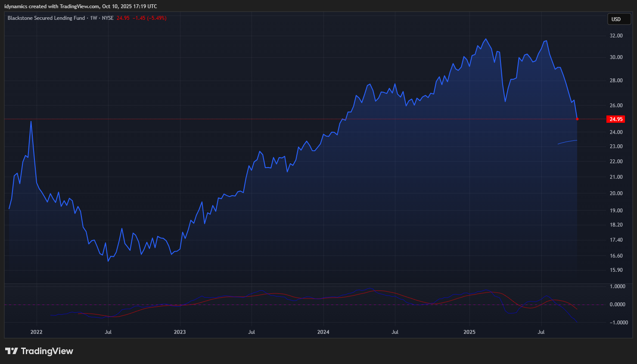The image size is (637, 364).
Task: Click the red 24.95 price label
Action: pyautogui.click(x=615, y=119)
